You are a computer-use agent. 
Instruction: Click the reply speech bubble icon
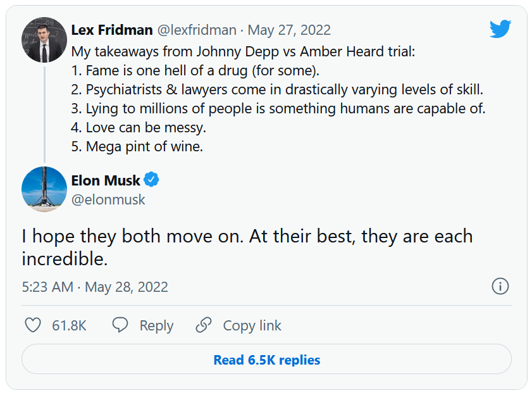click(x=120, y=325)
